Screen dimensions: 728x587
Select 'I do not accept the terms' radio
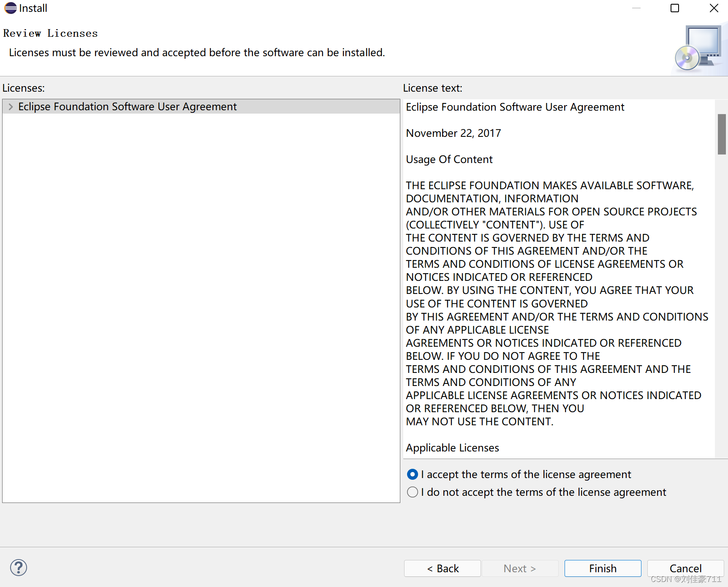click(x=413, y=492)
